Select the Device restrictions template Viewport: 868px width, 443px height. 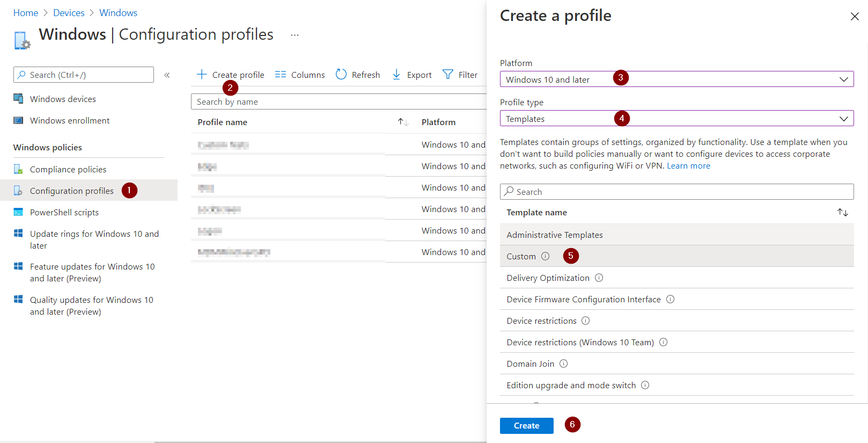pos(676,321)
